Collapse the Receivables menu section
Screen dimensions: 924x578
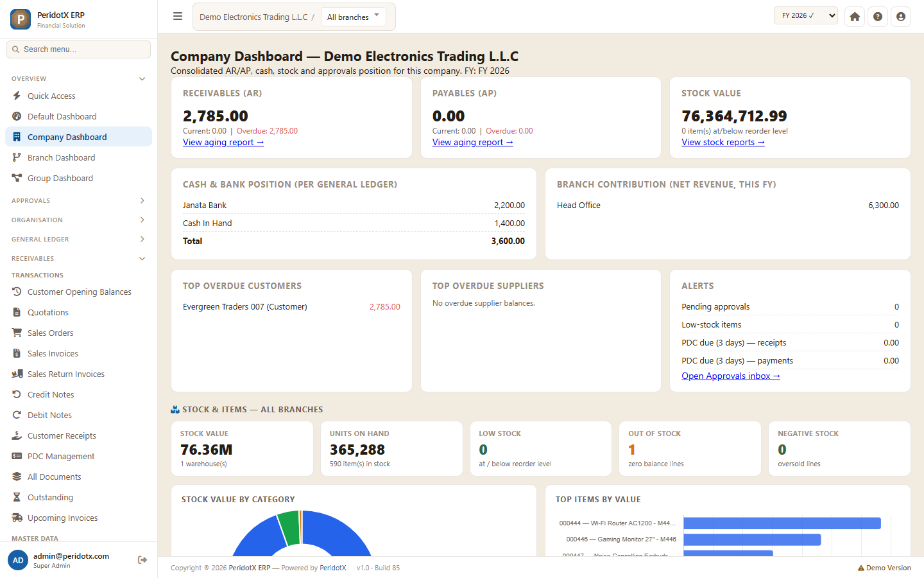(x=79, y=258)
